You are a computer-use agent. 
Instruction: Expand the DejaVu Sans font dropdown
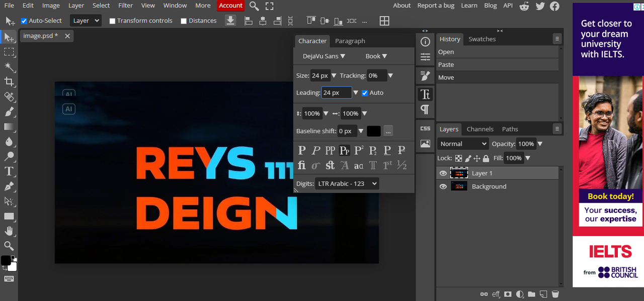324,56
